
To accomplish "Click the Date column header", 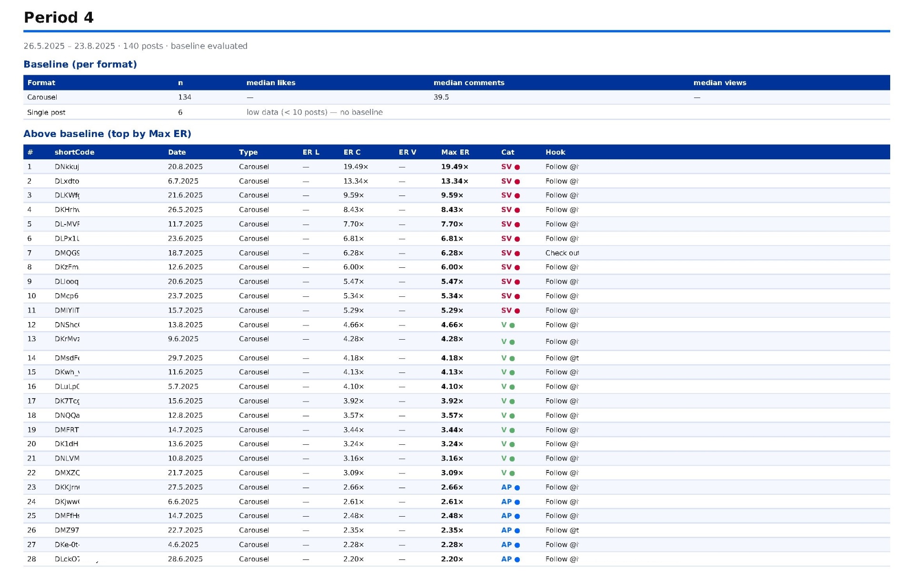I will (x=177, y=152).
